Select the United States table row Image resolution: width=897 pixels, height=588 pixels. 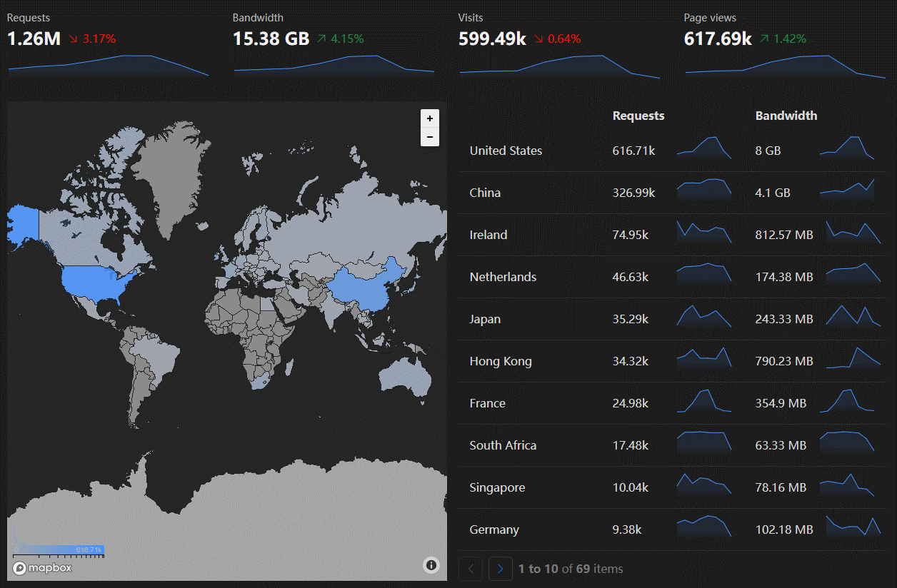[x=506, y=151]
